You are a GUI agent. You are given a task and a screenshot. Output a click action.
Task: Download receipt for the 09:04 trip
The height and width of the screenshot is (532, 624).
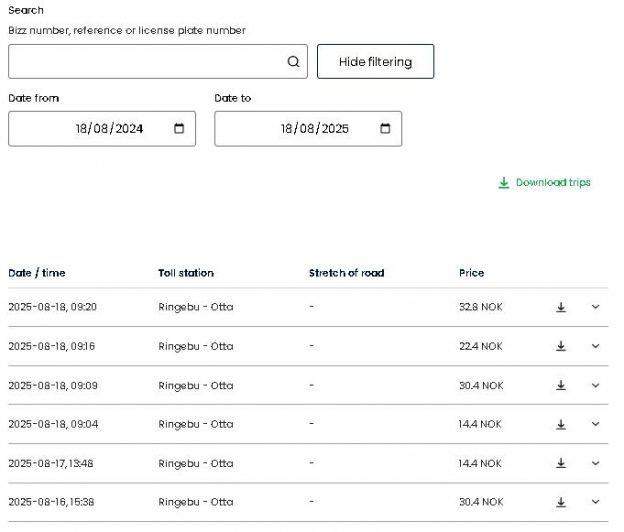pyautogui.click(x=561, y=424)
